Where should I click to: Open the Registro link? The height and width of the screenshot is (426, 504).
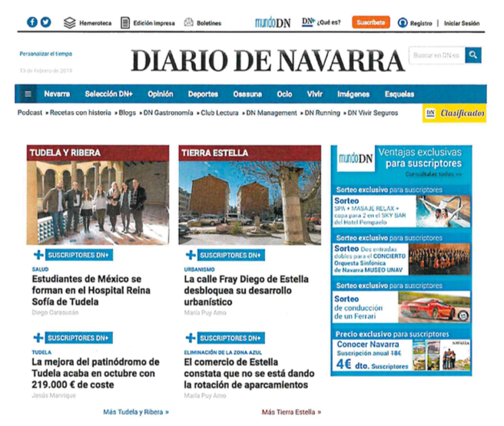click(421, 23)
